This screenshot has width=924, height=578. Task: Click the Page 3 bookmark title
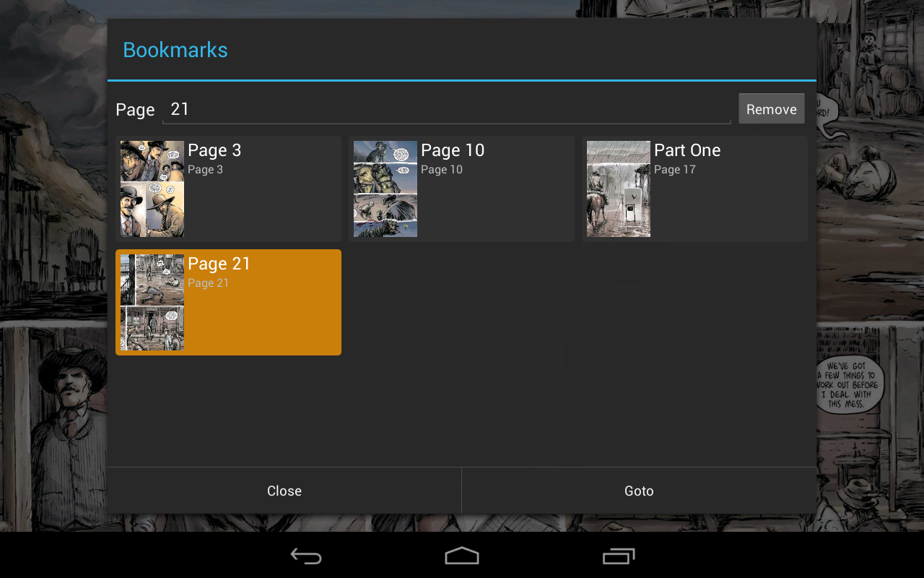point(214,150)
